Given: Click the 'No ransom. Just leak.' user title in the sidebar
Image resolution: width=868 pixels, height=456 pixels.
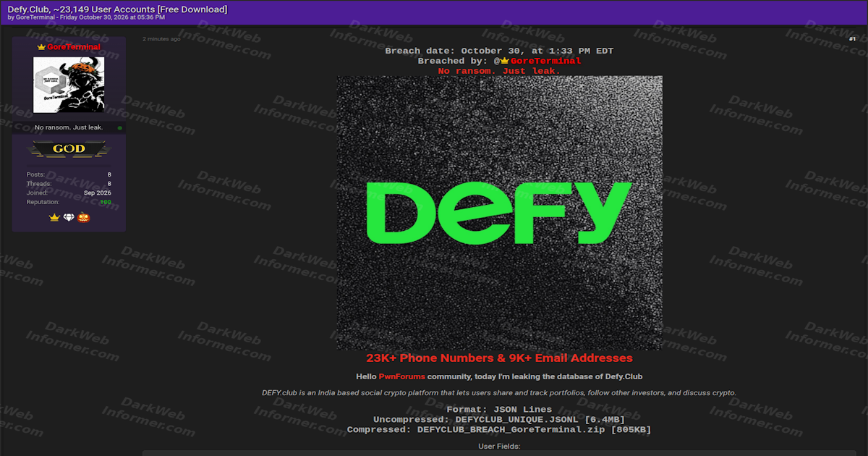Looking at the screenshot, I should pos(69,127).
